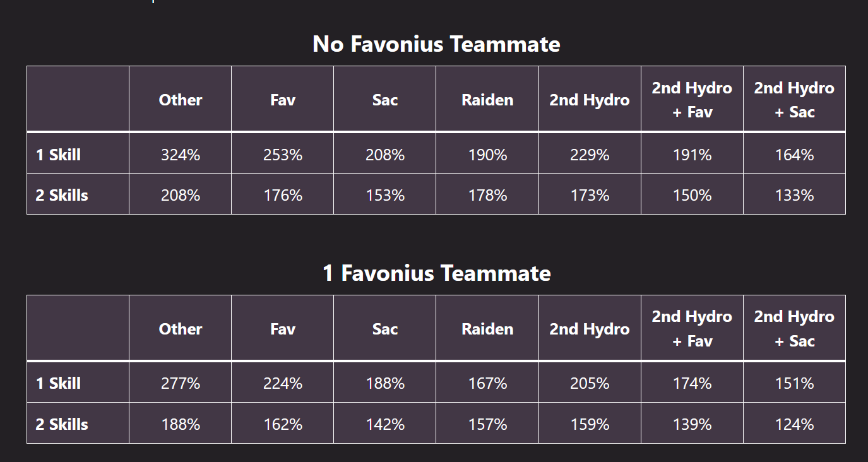Click the 1 Favonius Teammate heading
The width and height of the screenshot is (868, 462).
[436, 273]
